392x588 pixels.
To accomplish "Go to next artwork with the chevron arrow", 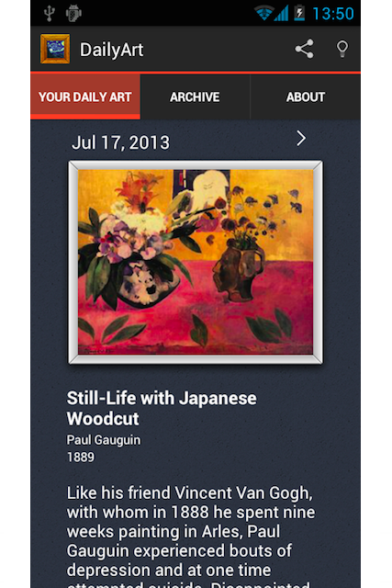I will pyautogui.click(x=301, y=139).
